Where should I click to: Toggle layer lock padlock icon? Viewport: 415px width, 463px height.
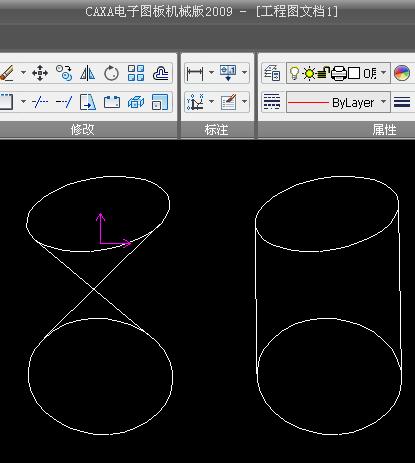point(323,73)
